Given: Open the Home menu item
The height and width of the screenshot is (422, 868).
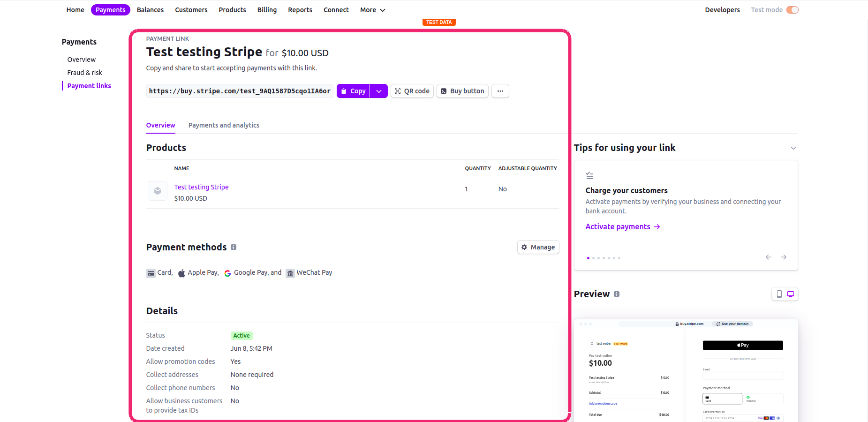Looking at the screenshot, I should tap(75, 10).
